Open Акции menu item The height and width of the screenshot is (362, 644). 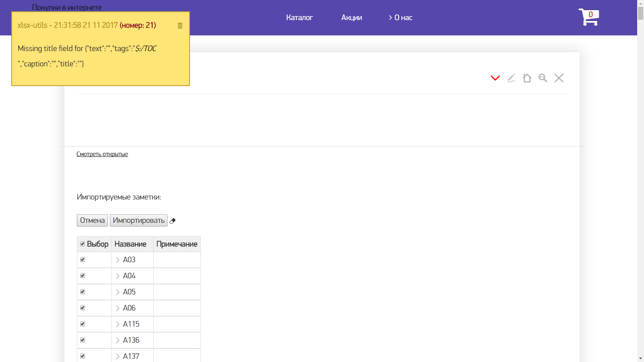[352, 17]
